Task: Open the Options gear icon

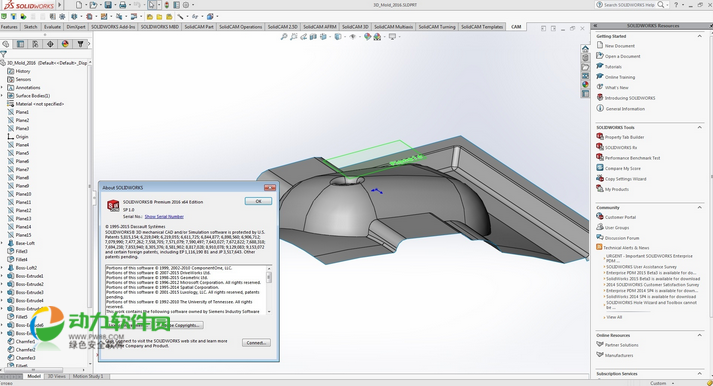Action: point(186,5)
